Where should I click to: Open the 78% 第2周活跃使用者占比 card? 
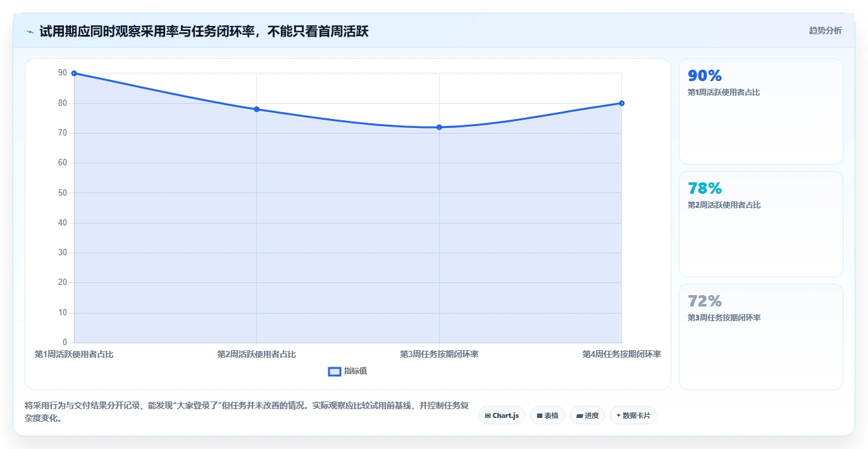[x=760, y=224]
